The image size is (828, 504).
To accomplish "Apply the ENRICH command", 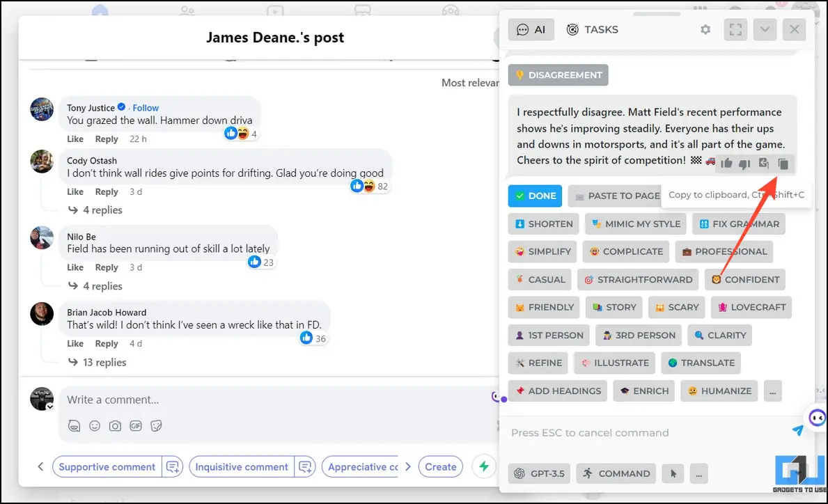I will point(644,391).
